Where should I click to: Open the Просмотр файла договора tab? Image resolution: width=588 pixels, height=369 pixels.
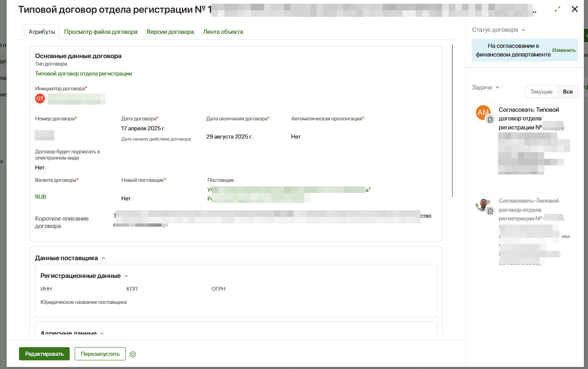[101, 32]
